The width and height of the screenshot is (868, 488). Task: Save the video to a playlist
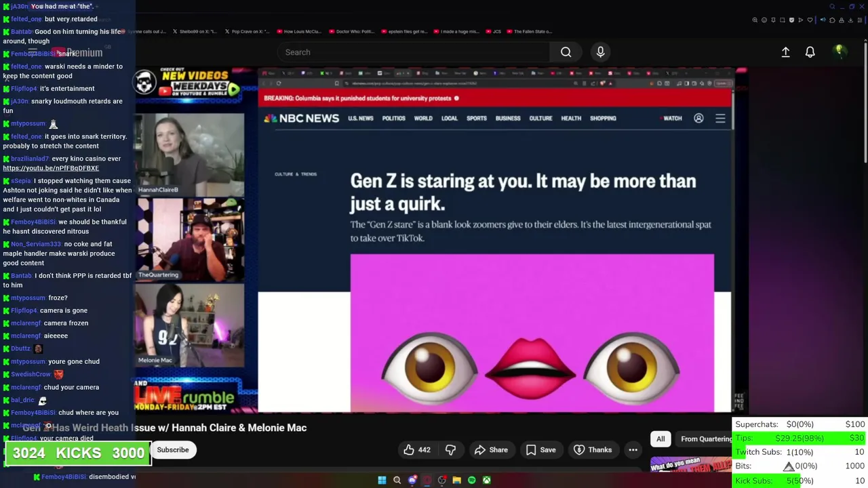[540, 450]
